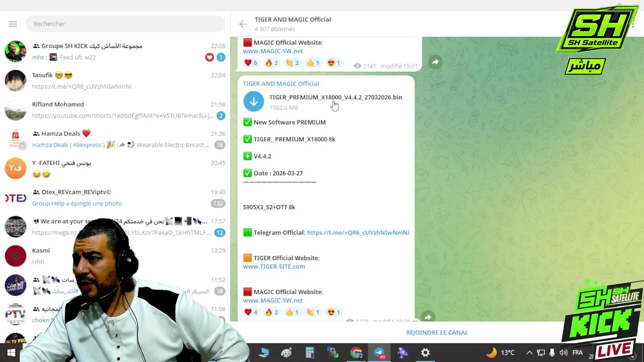Switch FRA keyboard language
644x362 pixels.
(578, 352)
